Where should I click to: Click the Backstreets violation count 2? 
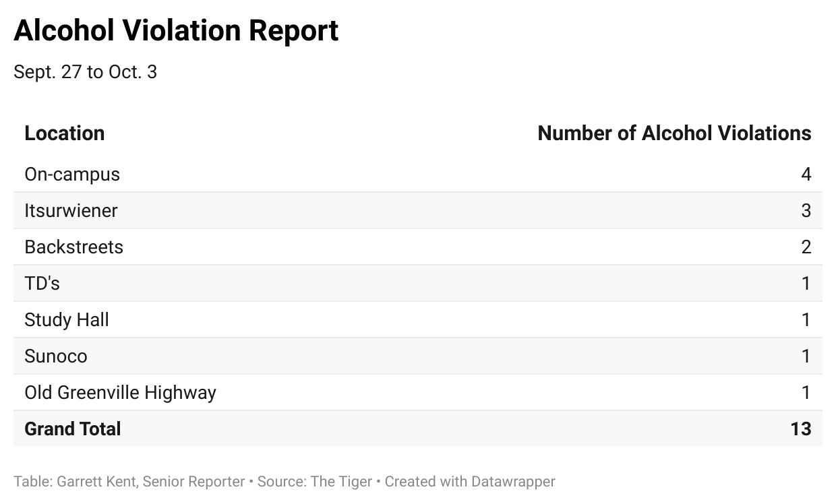tap(806, 247)
